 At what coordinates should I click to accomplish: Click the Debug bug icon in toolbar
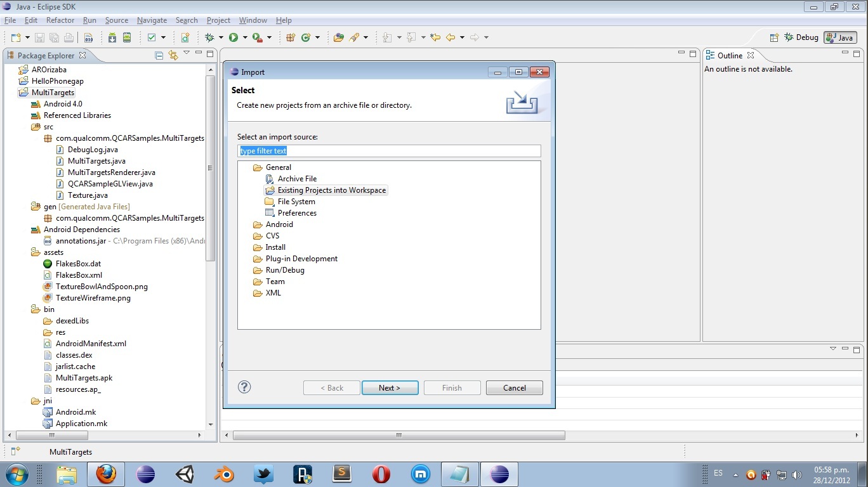209,37
